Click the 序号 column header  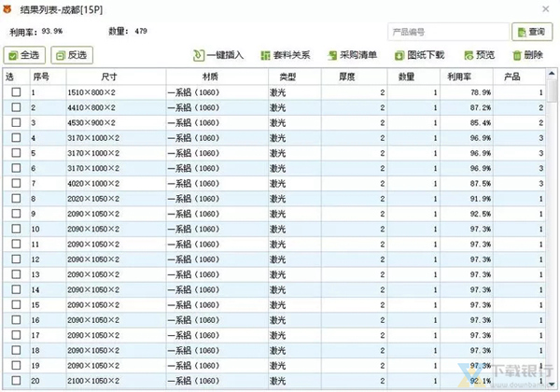pyautogui.click(x=49, y=77)
